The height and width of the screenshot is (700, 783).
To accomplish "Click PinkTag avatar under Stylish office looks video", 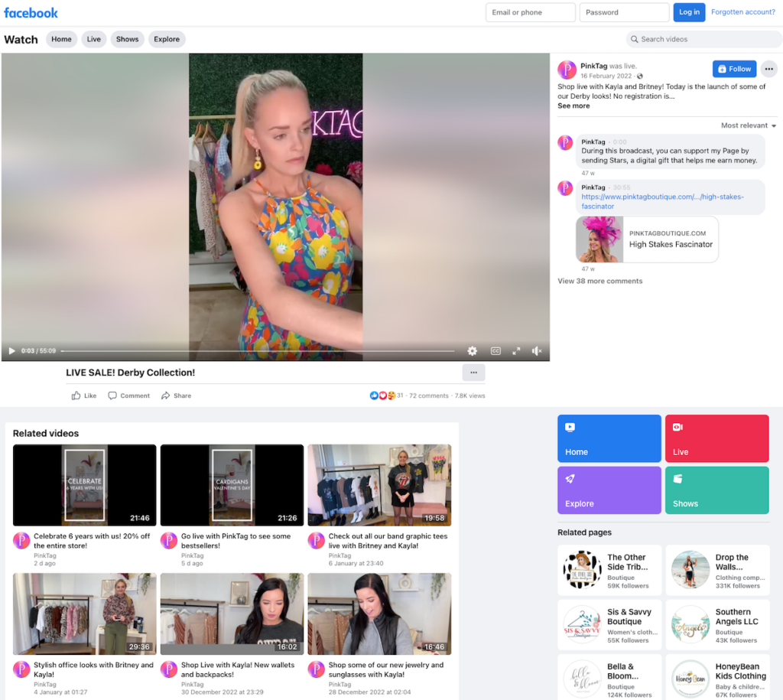I will [x=21, y=669].
